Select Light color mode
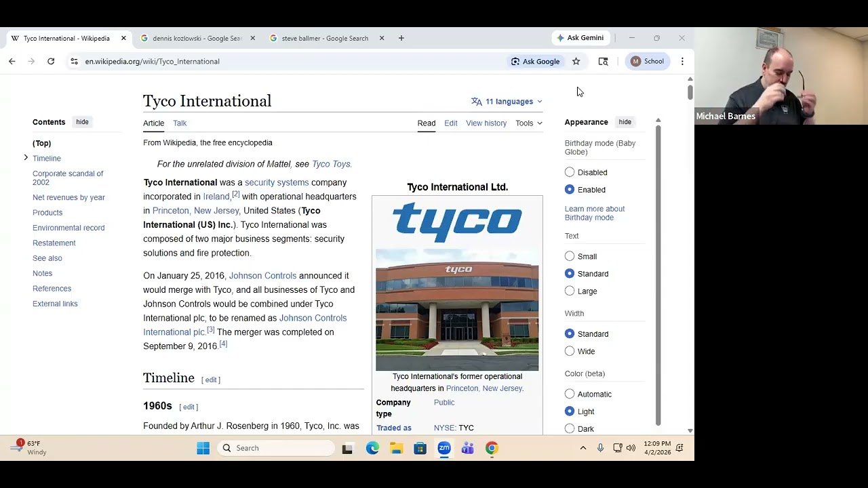Image resolution: width=868 pixels, height=488 pixels. pos(570,411)
